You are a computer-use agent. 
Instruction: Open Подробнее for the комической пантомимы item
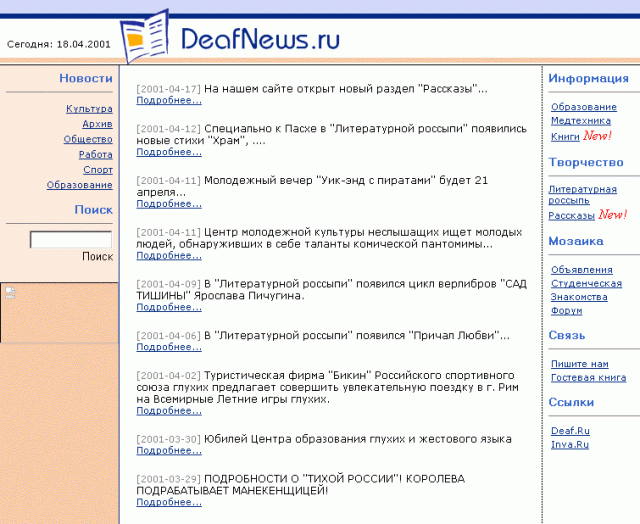pyautogui.click(x=169, y=255)
